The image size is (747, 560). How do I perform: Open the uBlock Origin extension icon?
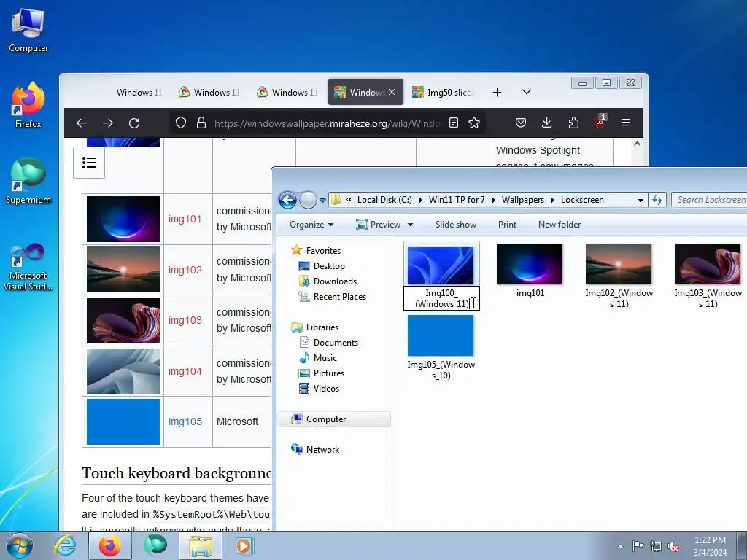click(600, 122)
